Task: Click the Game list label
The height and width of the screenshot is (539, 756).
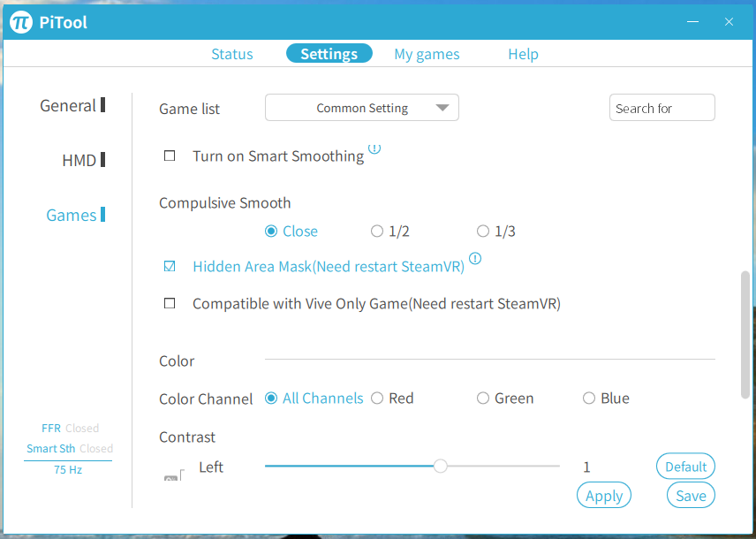Action: [x=190, y=109]
